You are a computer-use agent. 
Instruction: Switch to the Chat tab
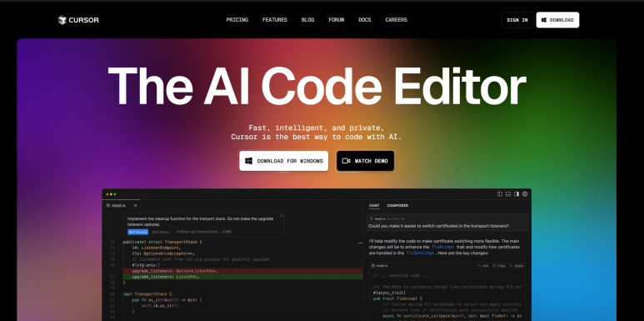tap(374, 205)
